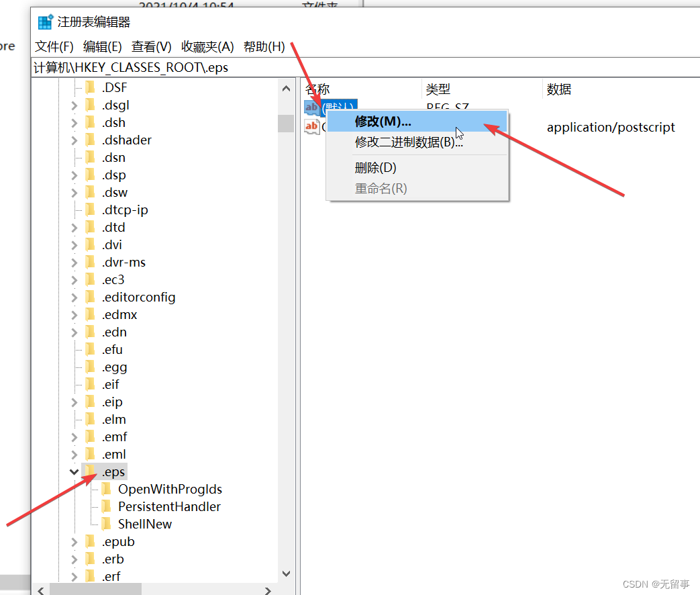
Task: Expand the .erb key
Action: tap(74, 559)
